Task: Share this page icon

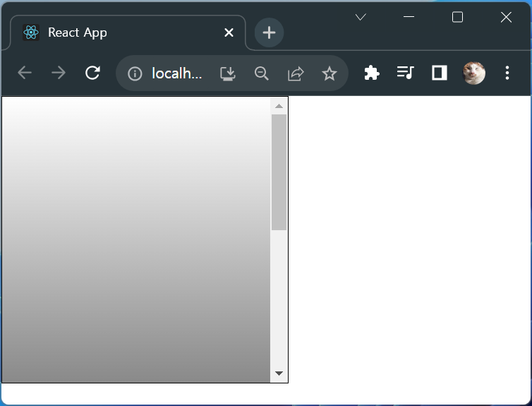Action: (296, 73)
